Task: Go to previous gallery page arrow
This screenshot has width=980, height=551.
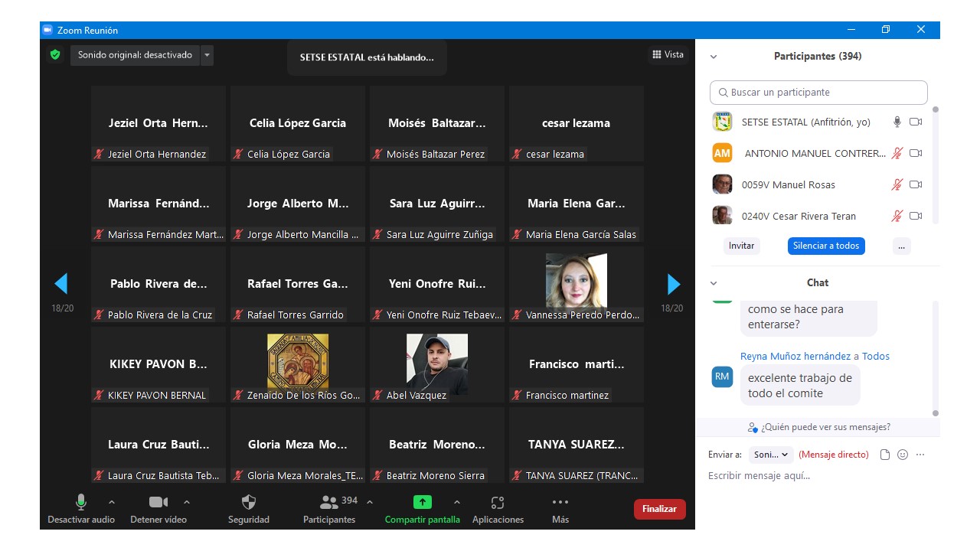Action: tap(61, 284)
